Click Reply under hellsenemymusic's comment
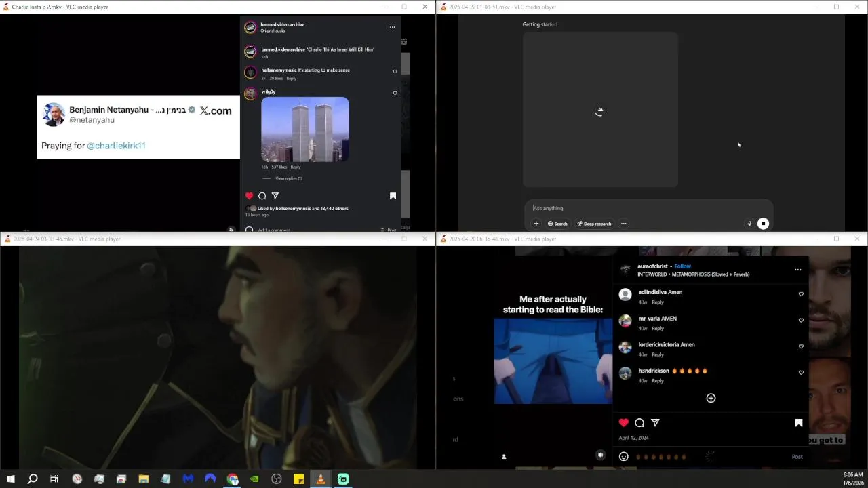Image resolution: width=868 pixels, height=488 pixels. [291, 79]
